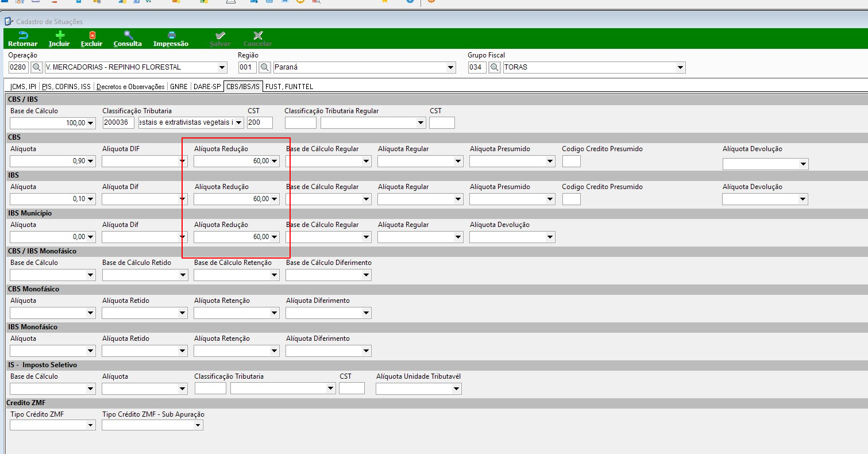
Task: Open the IBS Município Alíquota Redução dropdown
Action: coord(275,237)
